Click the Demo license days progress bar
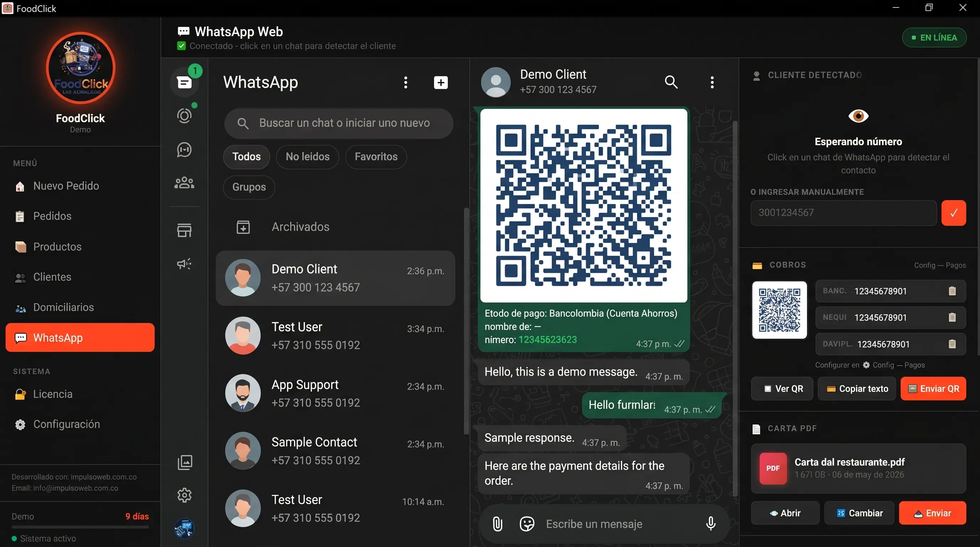Image resolution: width=980 pixels, height=547 pixels. (80, 527)
